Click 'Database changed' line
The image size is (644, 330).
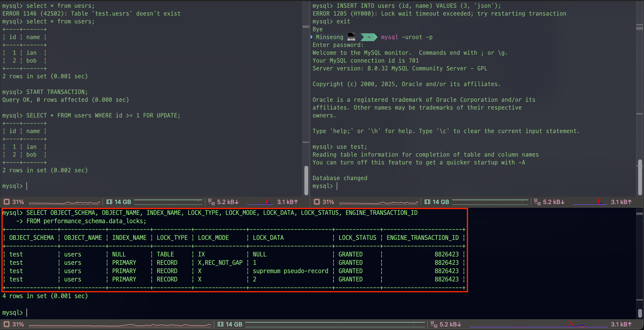pos(340,178)
